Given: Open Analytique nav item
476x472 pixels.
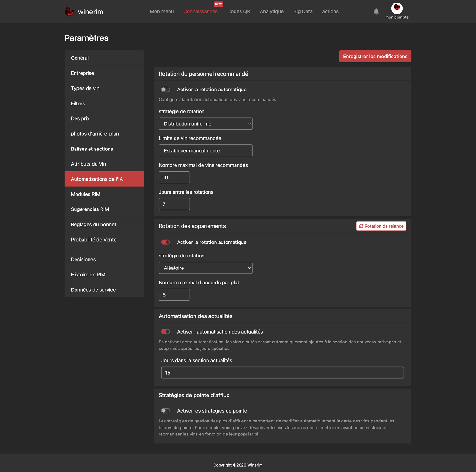Looking at the screenshot, I should pos(272,11).
